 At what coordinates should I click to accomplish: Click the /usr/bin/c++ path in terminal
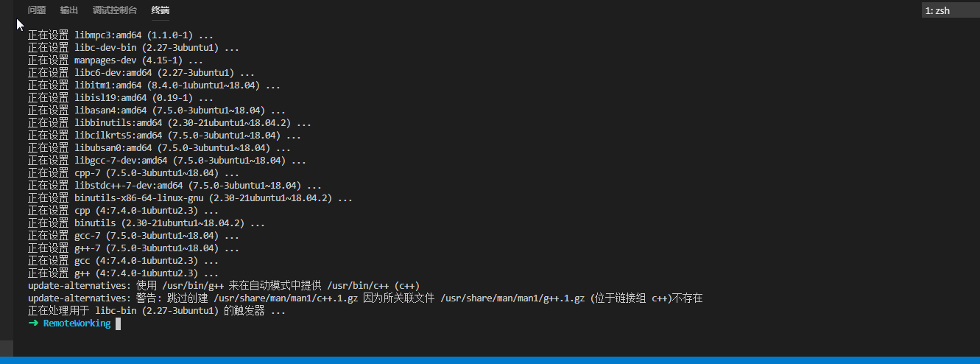click(359, 286)
